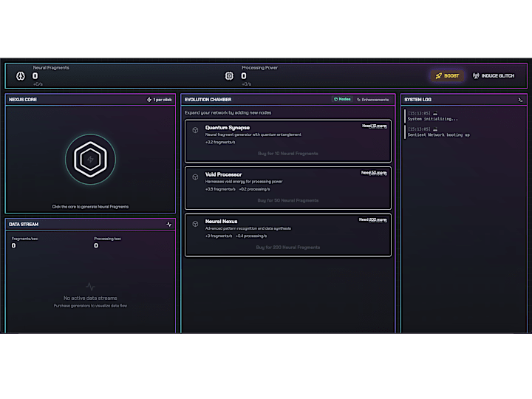This screenshot has width=532, height=399.
Task: Click the 'Need 200 more' badge
Action: click(x=373, y=219)
